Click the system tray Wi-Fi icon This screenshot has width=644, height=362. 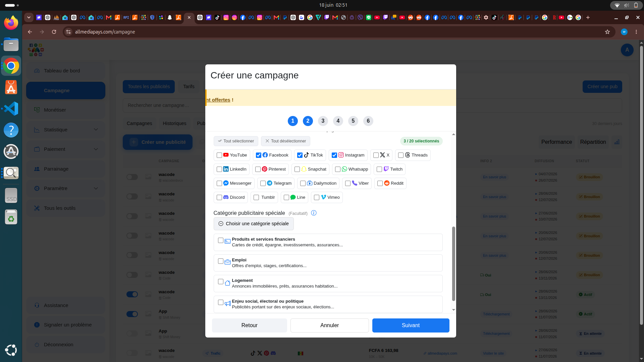(617, 5)
